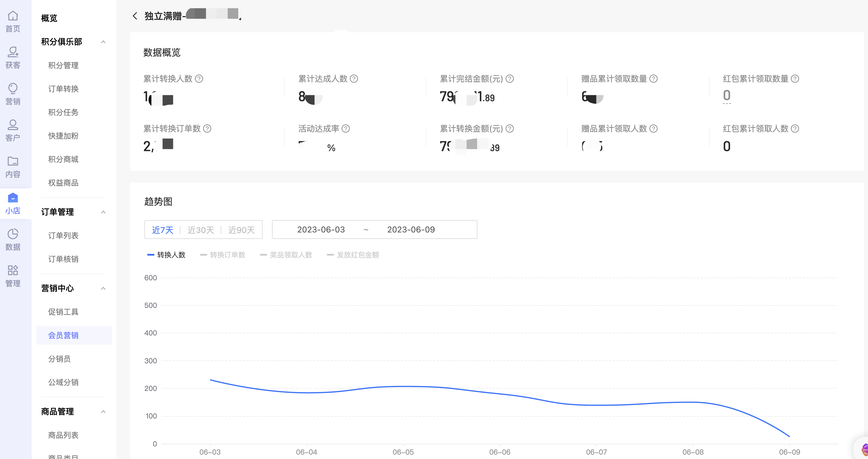Select the 近90天 range tab
The height and width of the screenshot is (459, 868).
(x=242, y=230)
